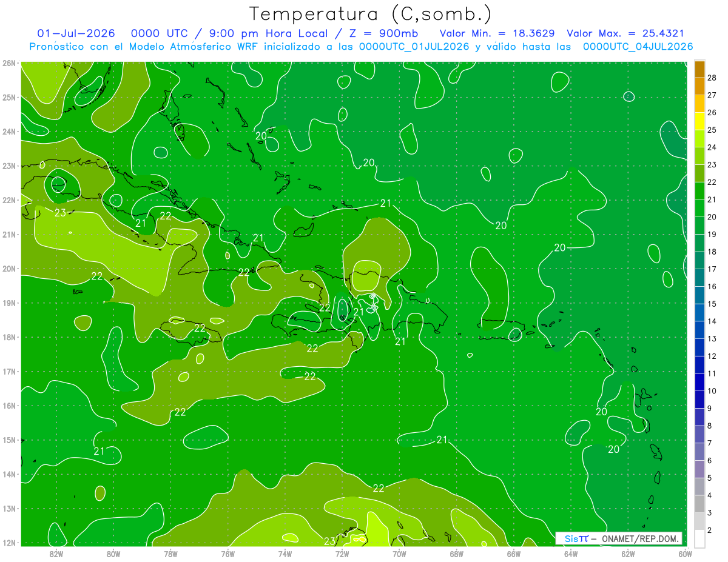Click the '64W' longitude axis label
This screenshot has height=562, width=728.
tap(571, 554)
